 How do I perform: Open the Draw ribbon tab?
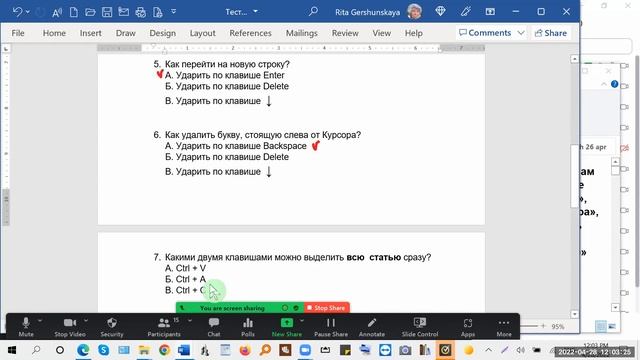tap(125, 33)
